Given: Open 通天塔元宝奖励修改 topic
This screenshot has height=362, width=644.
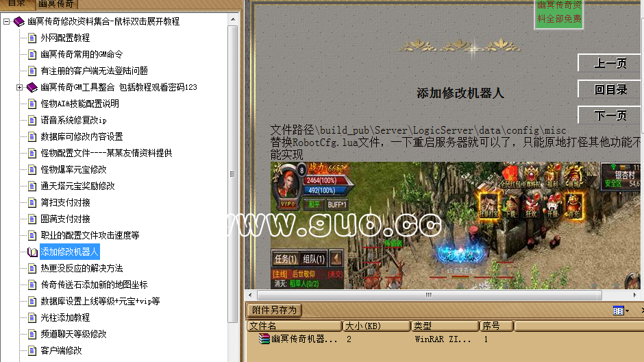Looking at the screenshot, I should coord(77,186).
